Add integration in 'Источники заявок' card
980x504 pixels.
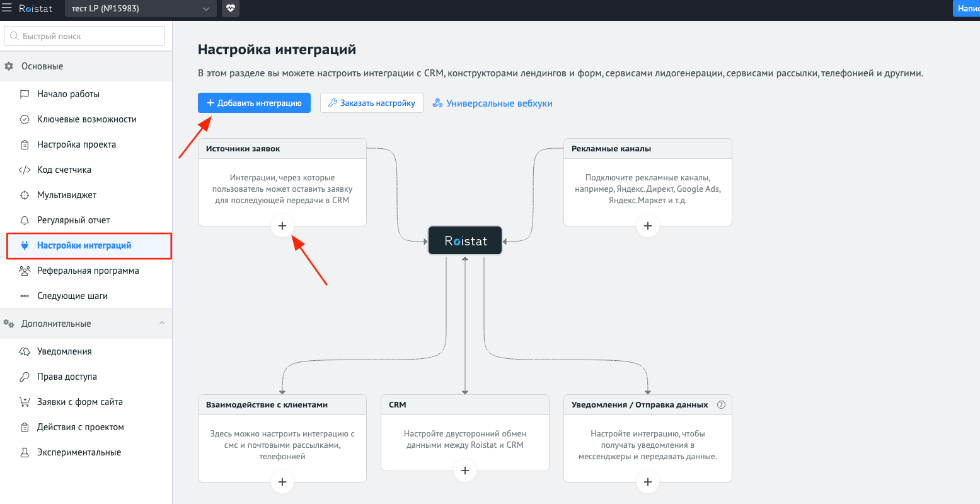point(282,226)
